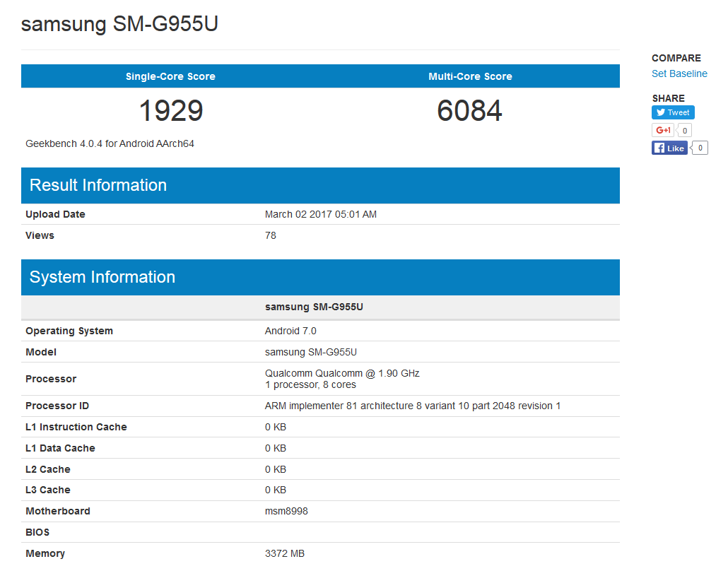Click the L1 Data Cache label

pos(60,449)
